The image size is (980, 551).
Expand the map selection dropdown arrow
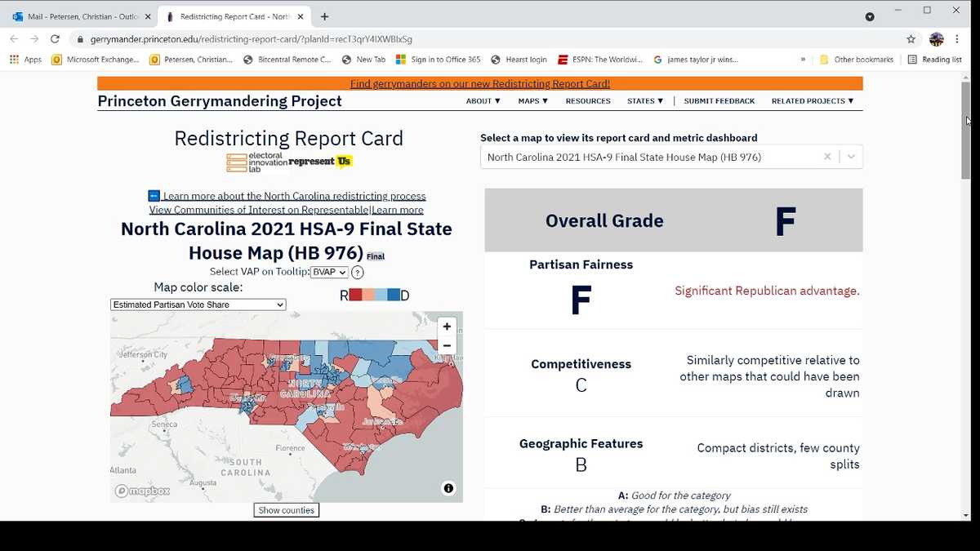[851, 157]
